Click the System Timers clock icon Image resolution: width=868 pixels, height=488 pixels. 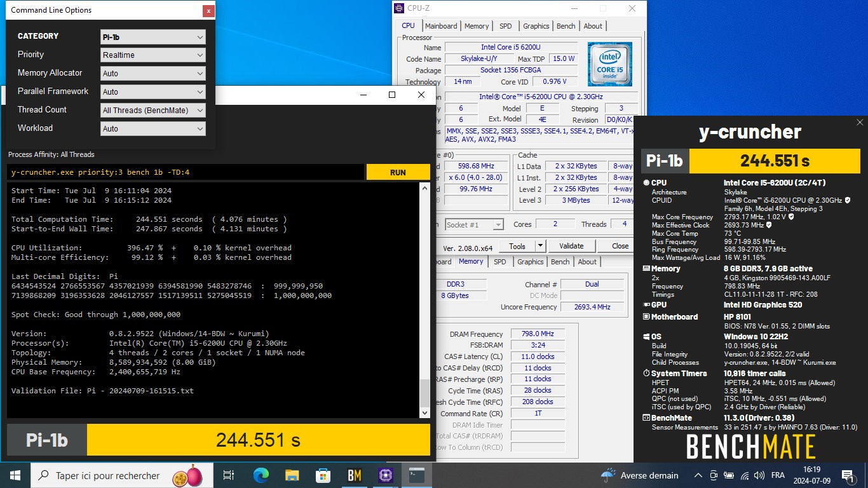646,374
